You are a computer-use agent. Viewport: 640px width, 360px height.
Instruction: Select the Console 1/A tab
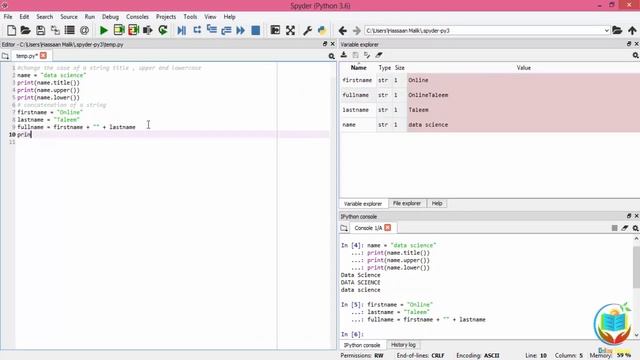(368, 228)
